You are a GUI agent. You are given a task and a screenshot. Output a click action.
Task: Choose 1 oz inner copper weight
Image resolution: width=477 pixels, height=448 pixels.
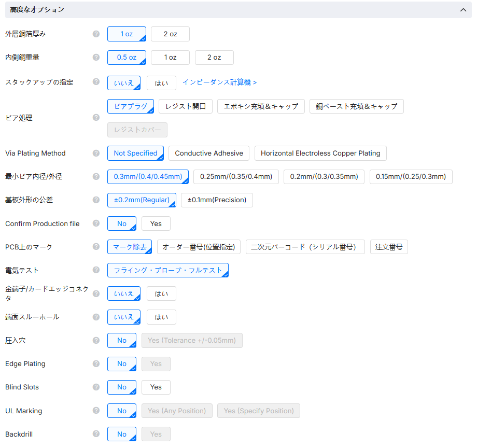[x=170, y=58]
